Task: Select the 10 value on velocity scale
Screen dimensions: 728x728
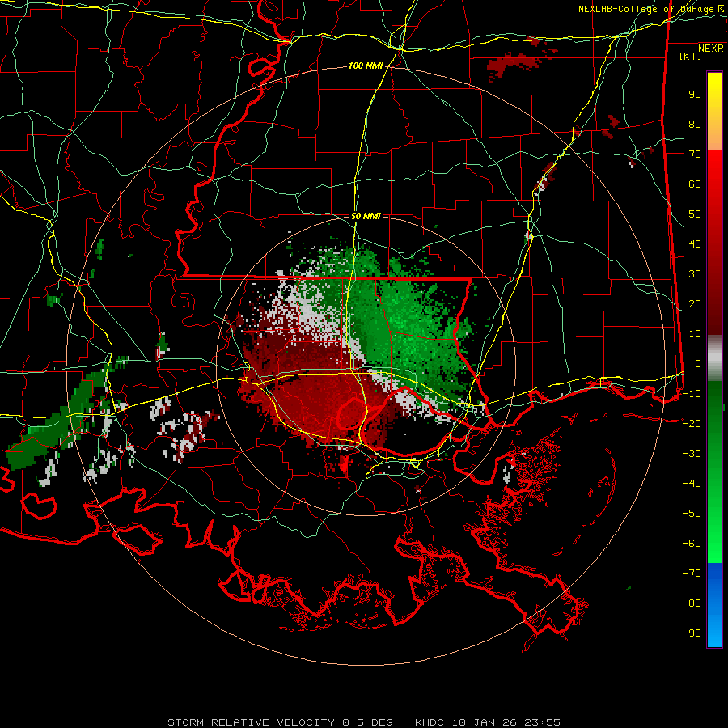Action: 695,334
